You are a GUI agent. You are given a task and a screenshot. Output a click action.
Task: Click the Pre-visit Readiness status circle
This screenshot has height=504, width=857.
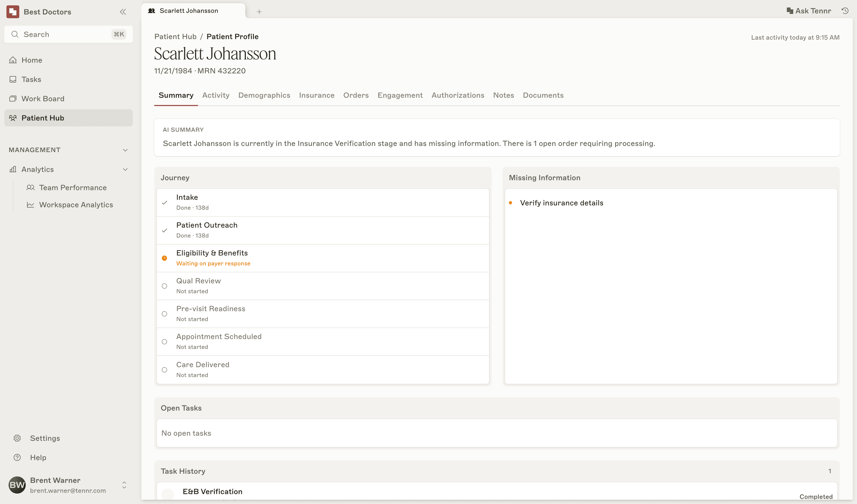pos(165,314)
